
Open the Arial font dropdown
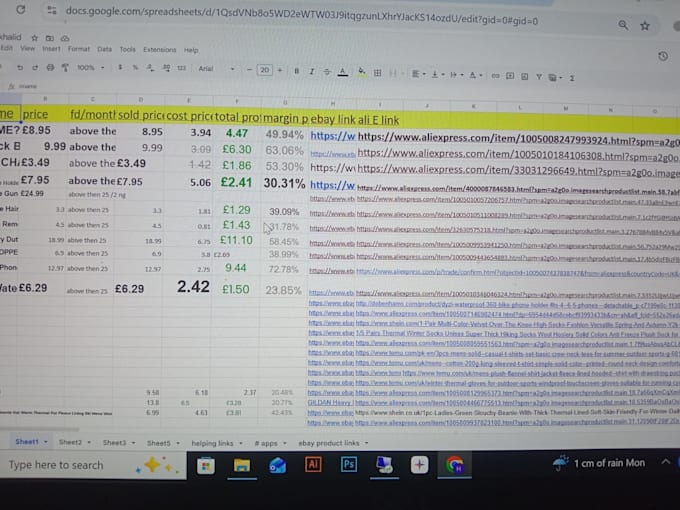click(x=216, y=69)
